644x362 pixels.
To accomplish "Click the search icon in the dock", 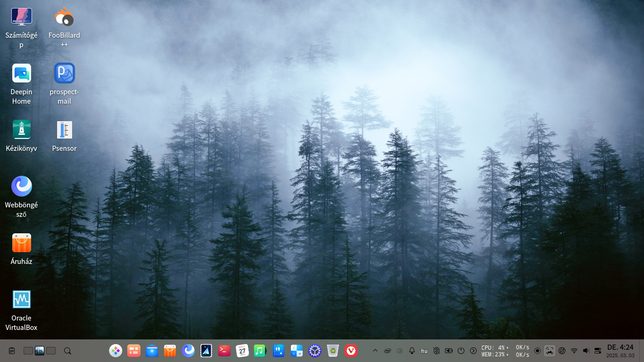I will click(67, 351).
